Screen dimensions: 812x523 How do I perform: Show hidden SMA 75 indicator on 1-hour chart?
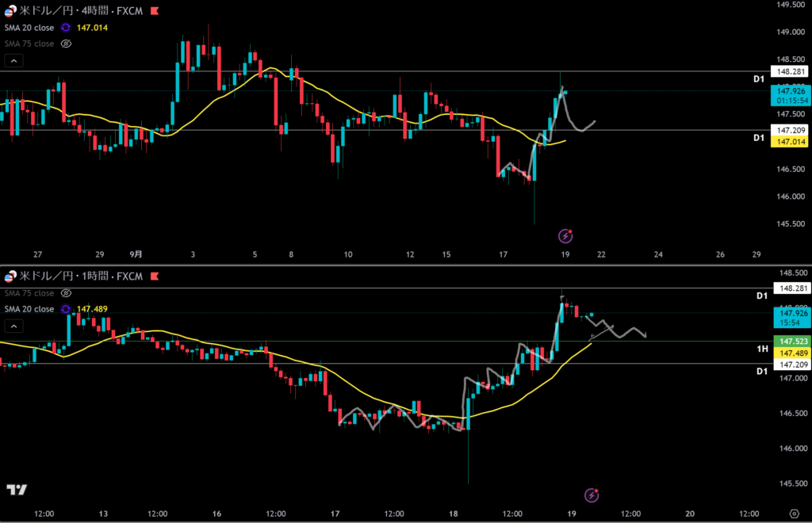pyautogui.click(x=67, y=293)
